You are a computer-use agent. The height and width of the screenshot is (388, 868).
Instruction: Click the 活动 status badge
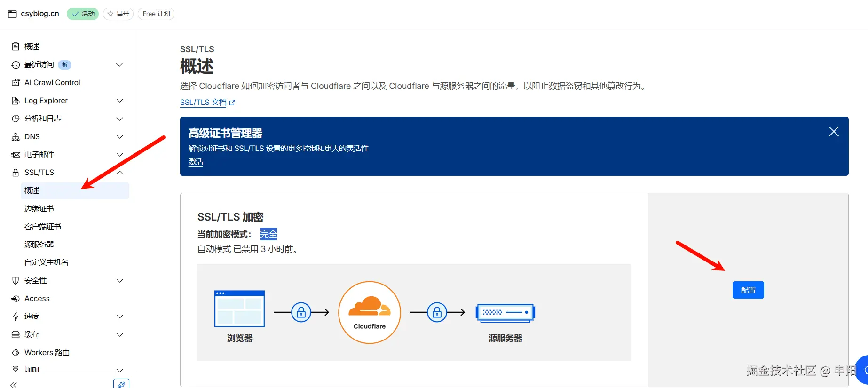pyautogui.click(x=83, y=14)
